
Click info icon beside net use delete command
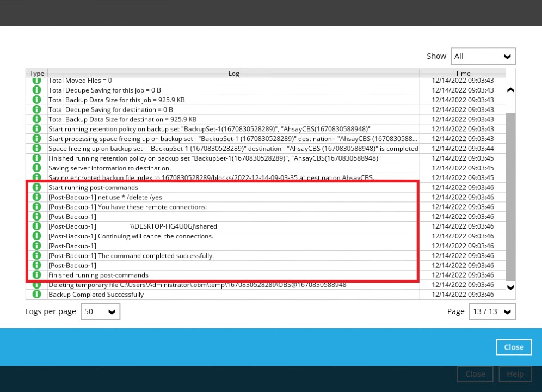37,197
